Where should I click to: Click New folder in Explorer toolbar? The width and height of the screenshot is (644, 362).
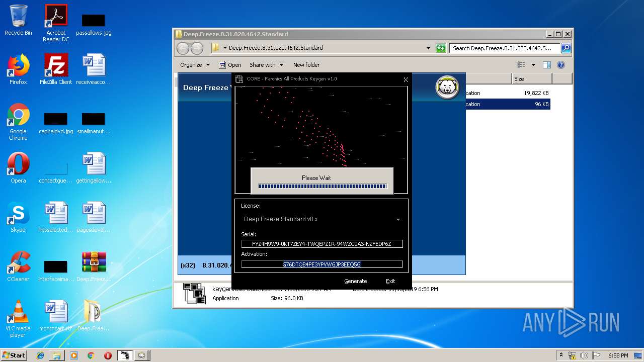(x=306, y=65)
